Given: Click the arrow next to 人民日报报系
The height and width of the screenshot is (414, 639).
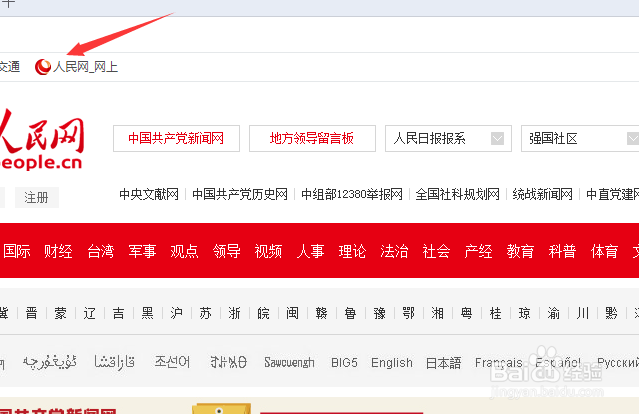Looking at the screenshot, I should pos(497,139).
